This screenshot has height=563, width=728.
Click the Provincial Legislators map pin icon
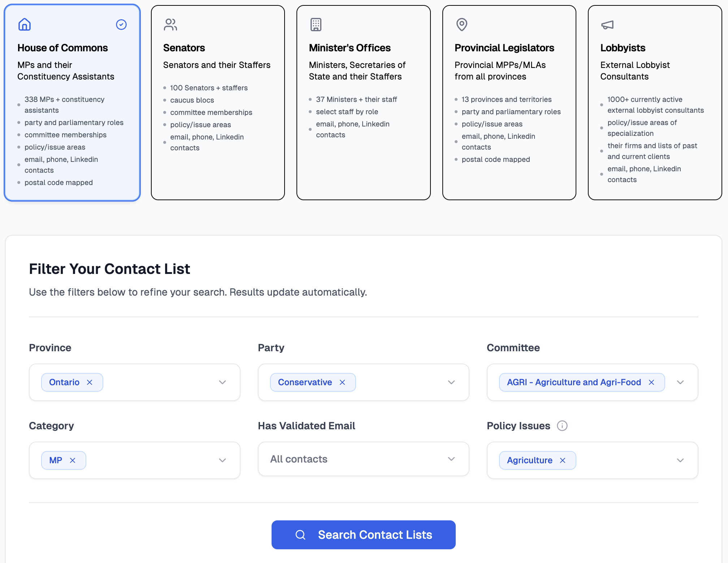click(x=462, y=25)
